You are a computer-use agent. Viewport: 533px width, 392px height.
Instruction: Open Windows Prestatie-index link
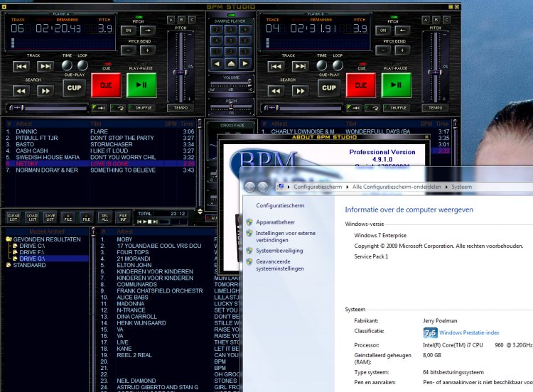tap(469, 332)
